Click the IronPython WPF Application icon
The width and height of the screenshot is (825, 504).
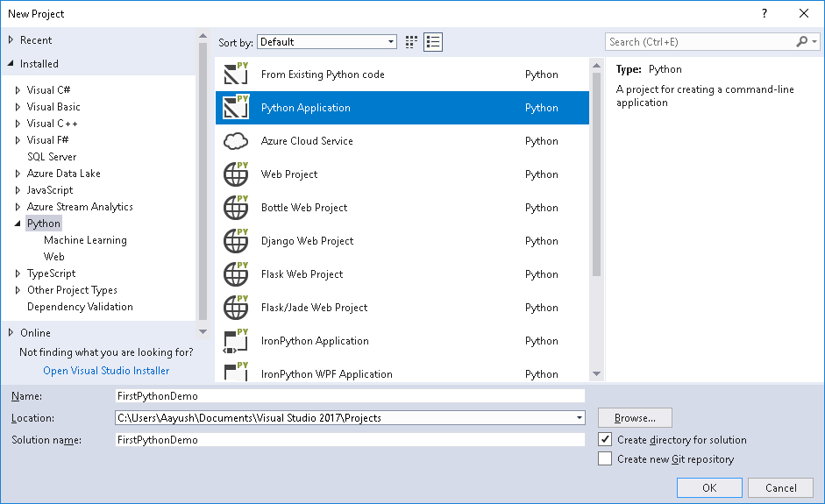pos(236,372)
